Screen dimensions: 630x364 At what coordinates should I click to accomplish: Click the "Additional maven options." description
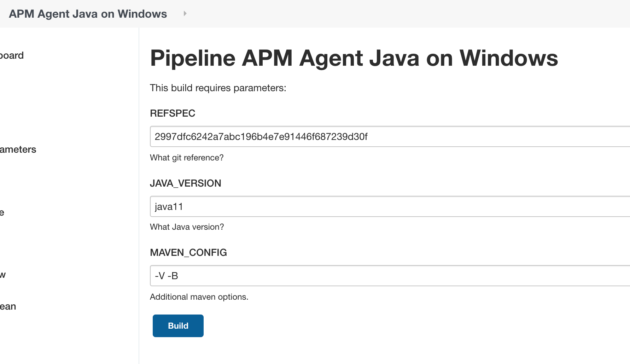pos(199,297)
